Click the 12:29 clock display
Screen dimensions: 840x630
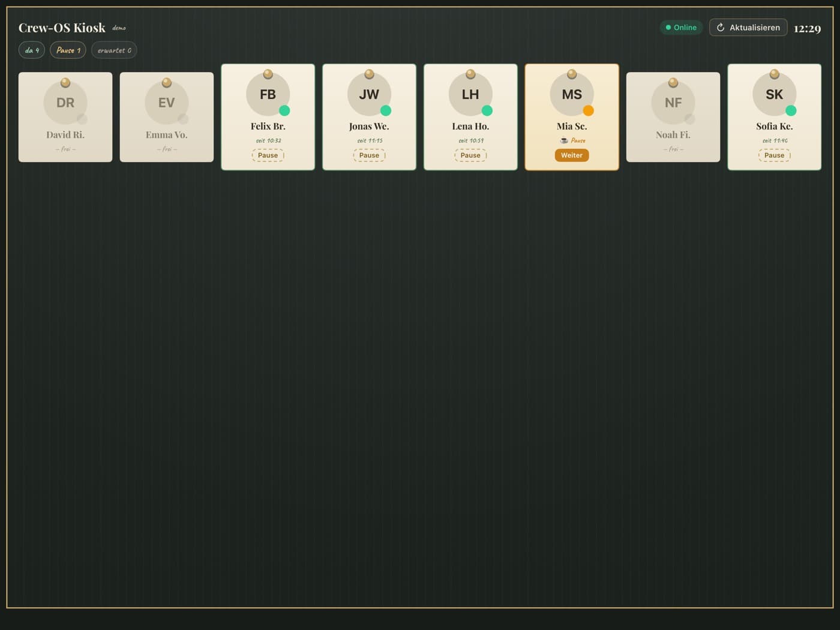pos(807,28)
